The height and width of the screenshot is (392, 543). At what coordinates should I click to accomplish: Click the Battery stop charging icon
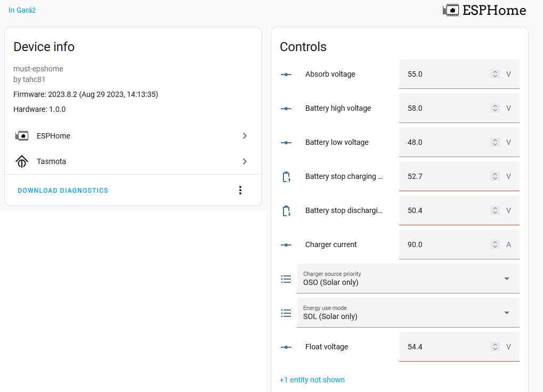click(x=286, y=177)
